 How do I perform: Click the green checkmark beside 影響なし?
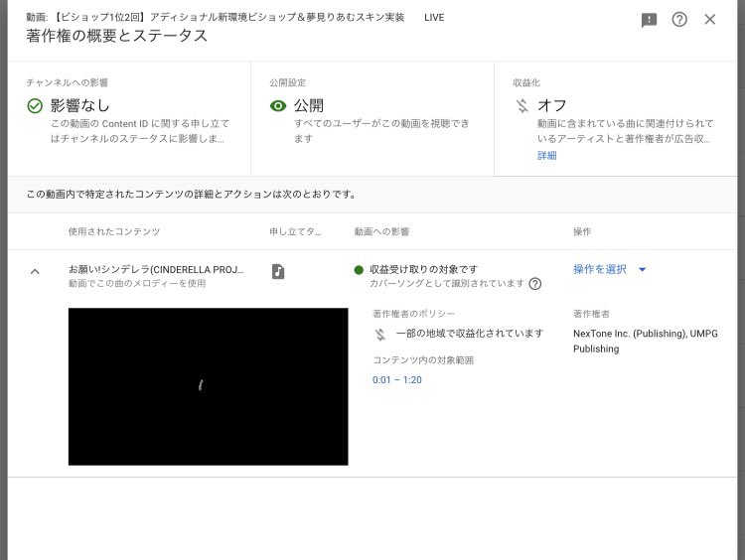[x=35, y=106]
